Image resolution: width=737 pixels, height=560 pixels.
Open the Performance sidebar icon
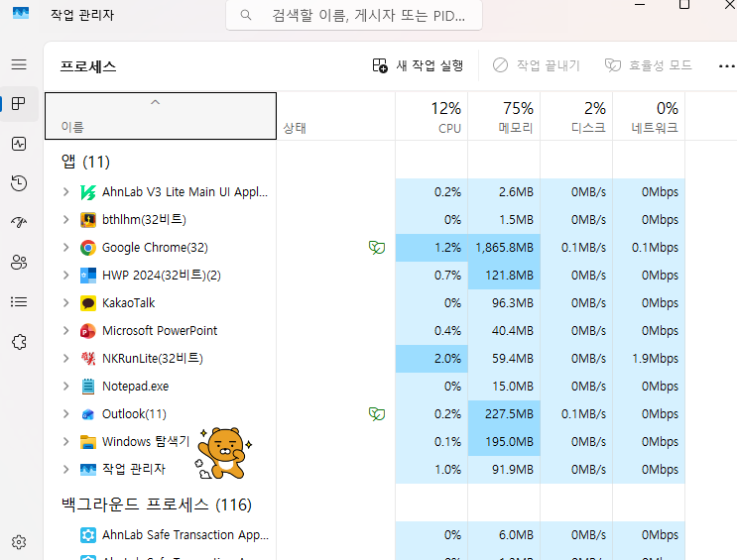(x=19, y=144)
